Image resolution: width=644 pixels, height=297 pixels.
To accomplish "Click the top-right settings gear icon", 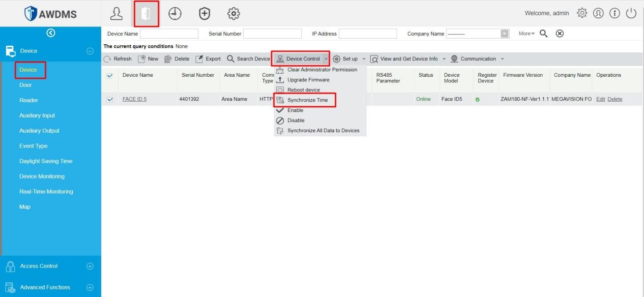I will (x=582, y=13).
